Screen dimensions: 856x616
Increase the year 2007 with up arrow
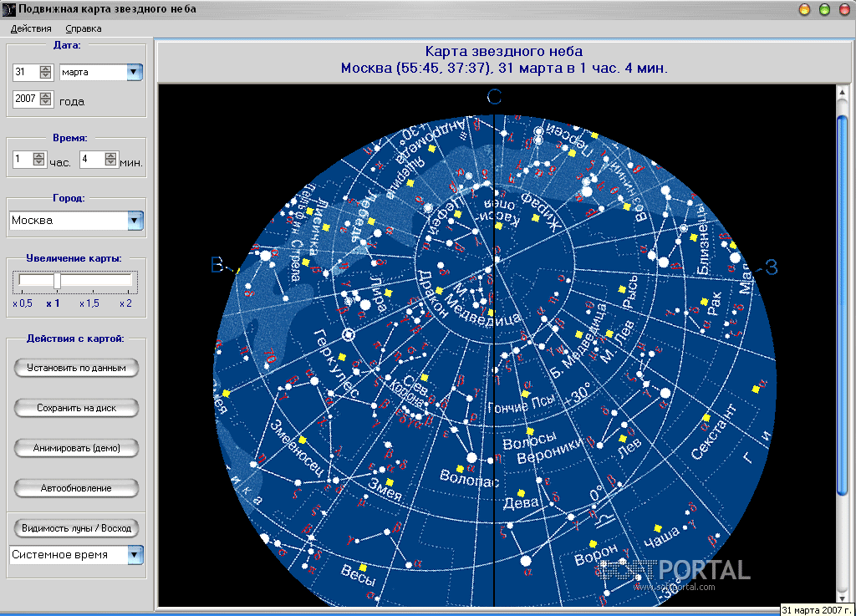click(46, 95)
